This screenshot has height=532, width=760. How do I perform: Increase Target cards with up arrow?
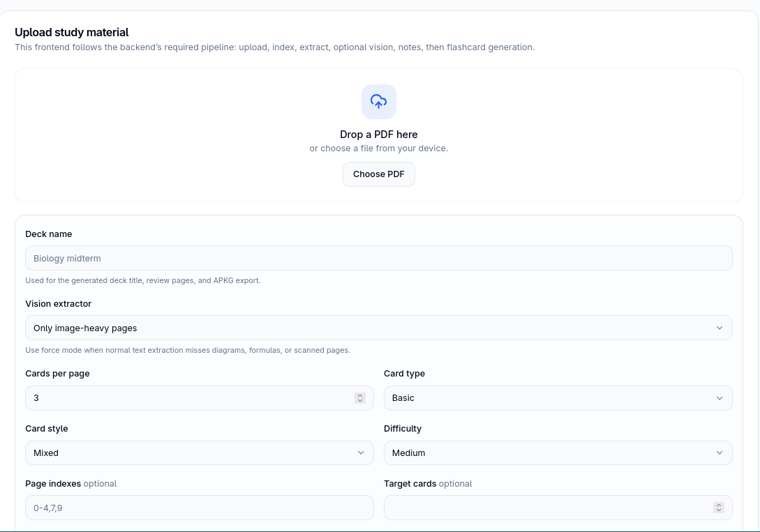(x=719, y=505)
